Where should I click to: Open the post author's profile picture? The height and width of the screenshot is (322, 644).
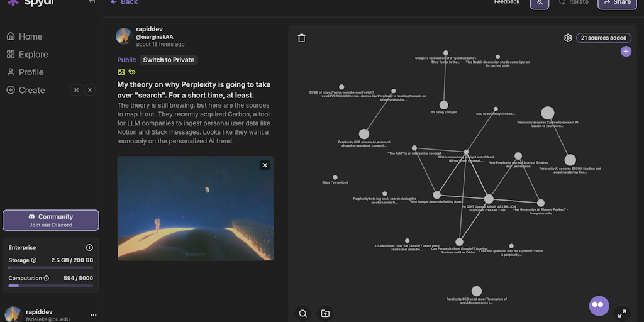pos(124,36)
